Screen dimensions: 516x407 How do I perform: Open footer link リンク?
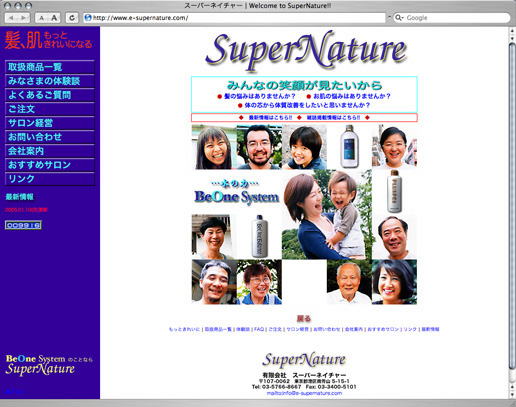[x=410, y=329]
